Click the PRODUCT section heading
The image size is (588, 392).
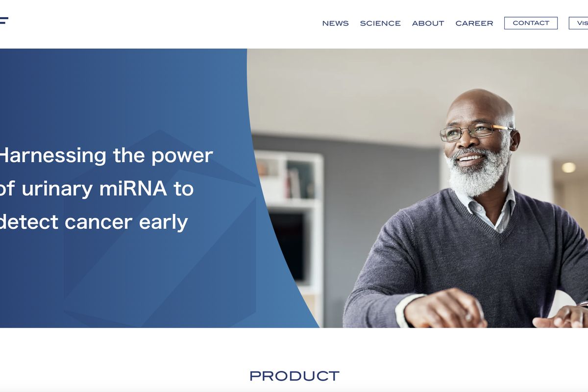tap(294, 376)
